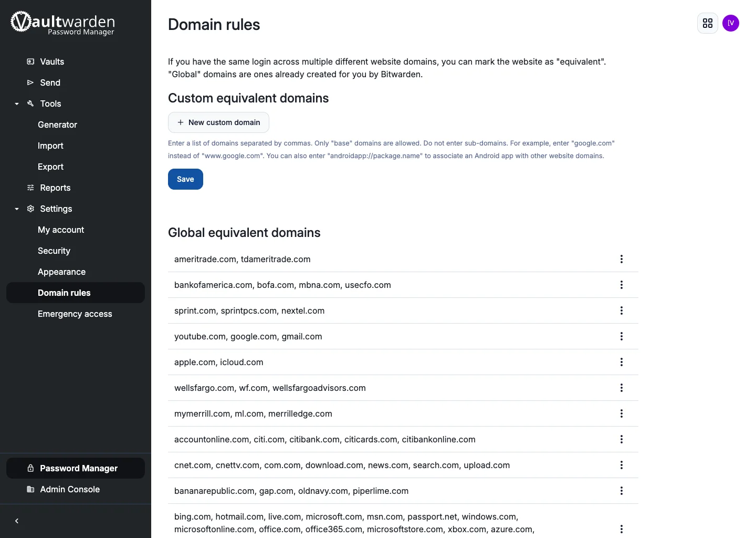Click the mymerrill.com, ml.com text

point(253,413)
